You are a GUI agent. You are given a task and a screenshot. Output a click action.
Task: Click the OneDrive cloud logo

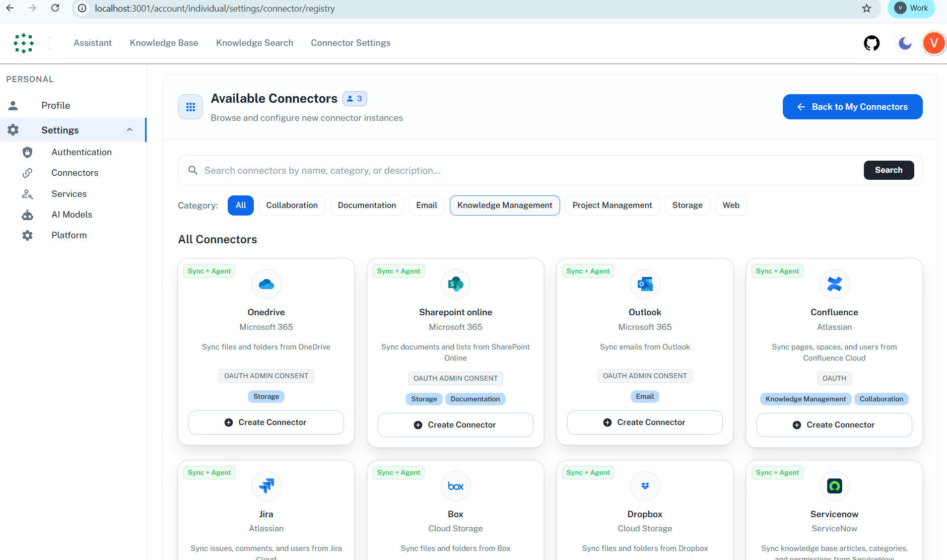click(266, 284)
